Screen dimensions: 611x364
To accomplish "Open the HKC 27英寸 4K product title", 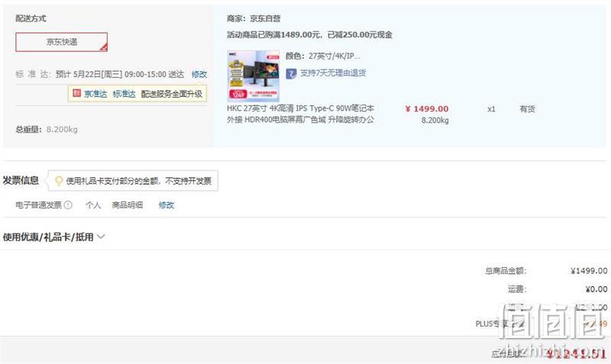I will pyautogui.click(x=300, y=114).
